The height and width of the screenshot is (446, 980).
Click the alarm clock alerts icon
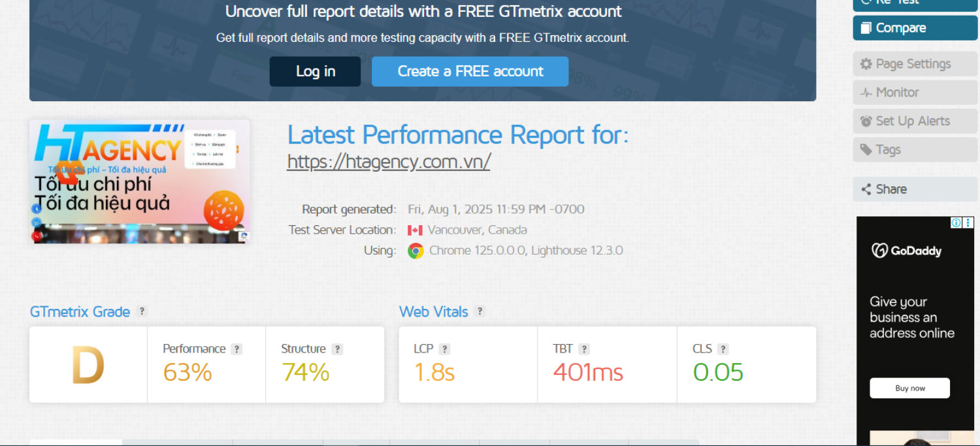[866, 121]
